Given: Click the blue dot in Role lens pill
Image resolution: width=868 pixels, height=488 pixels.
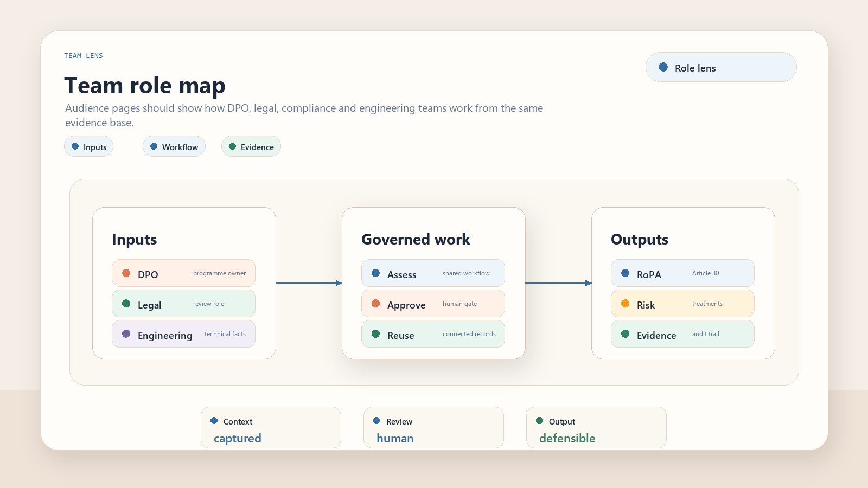Looking at the screenshot, I should 663,67.
